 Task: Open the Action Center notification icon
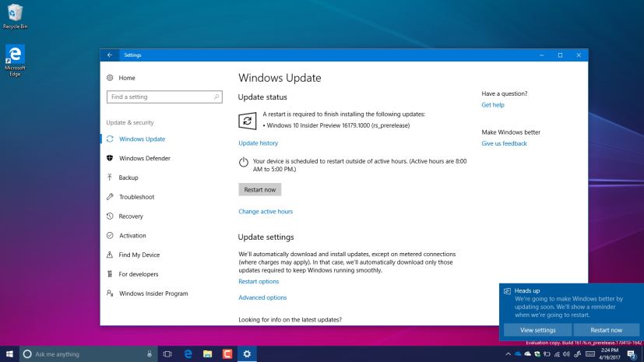click(632, 353)
